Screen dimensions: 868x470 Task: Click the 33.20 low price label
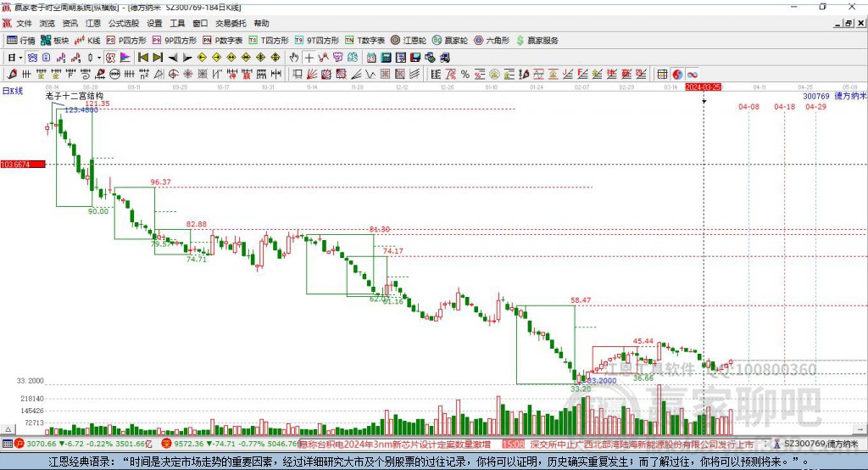click(x=581, y=389)
